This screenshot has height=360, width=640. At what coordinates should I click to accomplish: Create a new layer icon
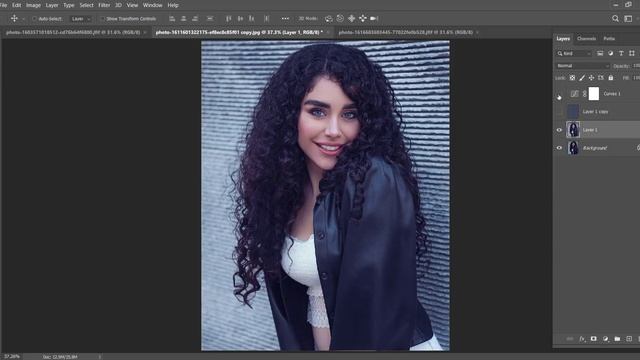629,339
